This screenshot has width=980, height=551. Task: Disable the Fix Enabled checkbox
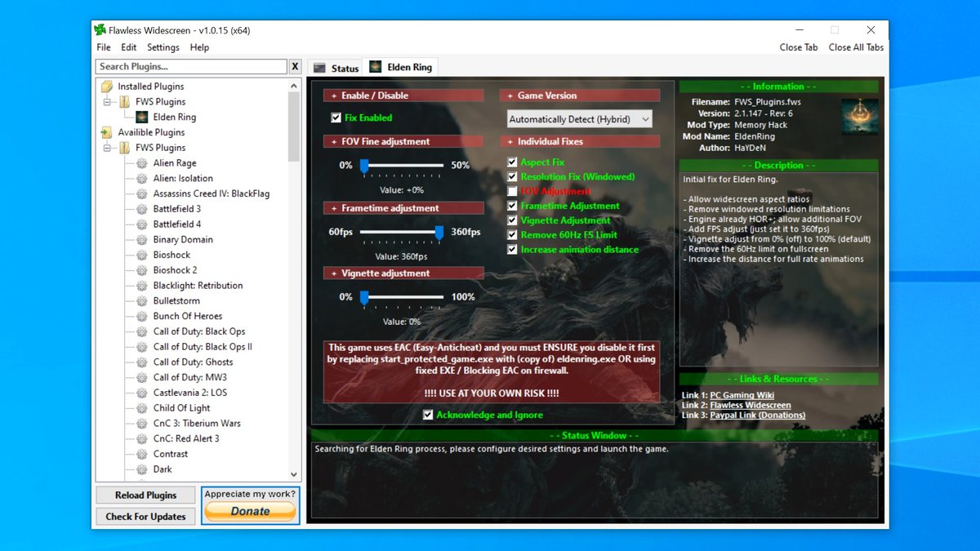click(336, 118)
